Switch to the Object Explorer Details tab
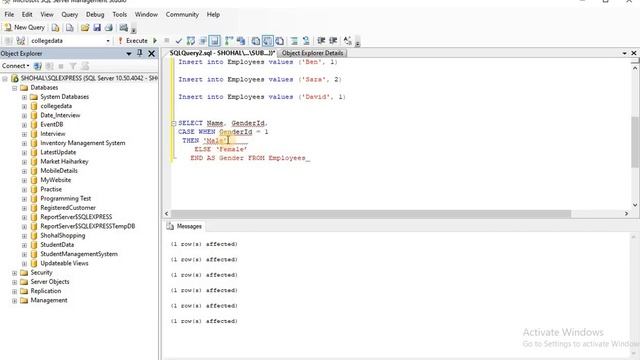This screenshot has height=360, width=640. 312,53
